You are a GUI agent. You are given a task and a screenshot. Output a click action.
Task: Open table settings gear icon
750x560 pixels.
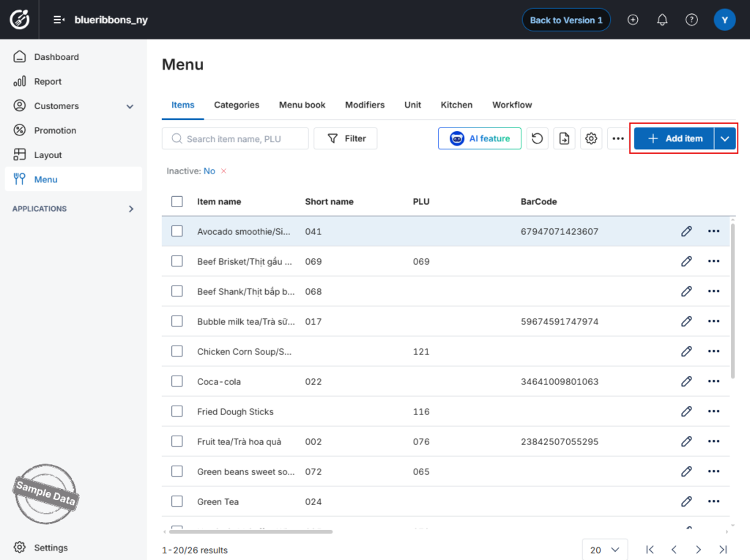591,138
